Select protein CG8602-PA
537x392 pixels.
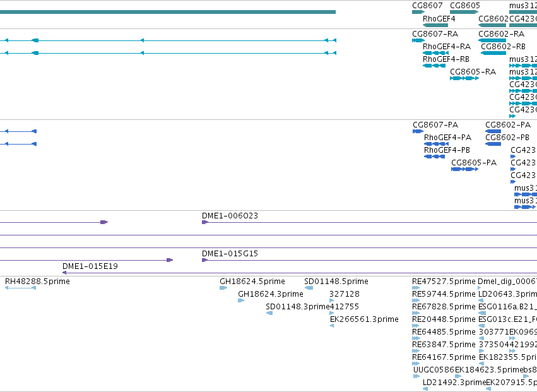[x=508, y=125]
